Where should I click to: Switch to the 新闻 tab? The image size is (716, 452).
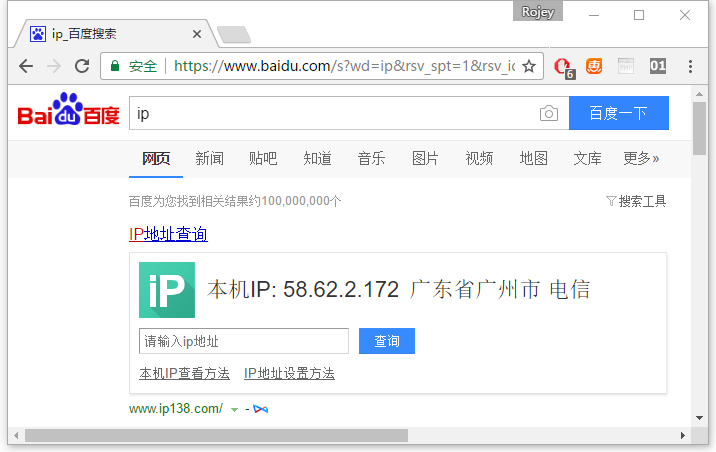[x=210, y=159]
